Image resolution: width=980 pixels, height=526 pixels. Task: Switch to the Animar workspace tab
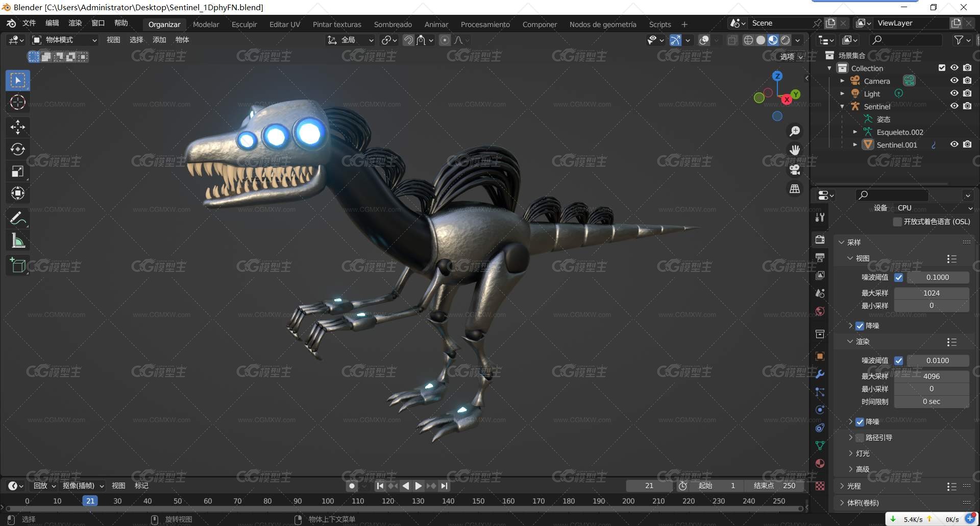pyautogui.click(x=436, y=24)
